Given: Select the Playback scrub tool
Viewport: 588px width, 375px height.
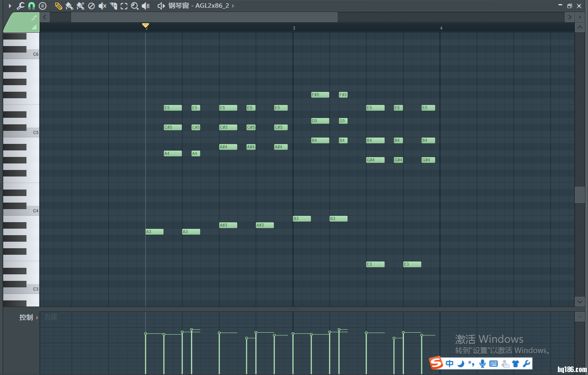Looking at the screenshot, I should (146, 6).
